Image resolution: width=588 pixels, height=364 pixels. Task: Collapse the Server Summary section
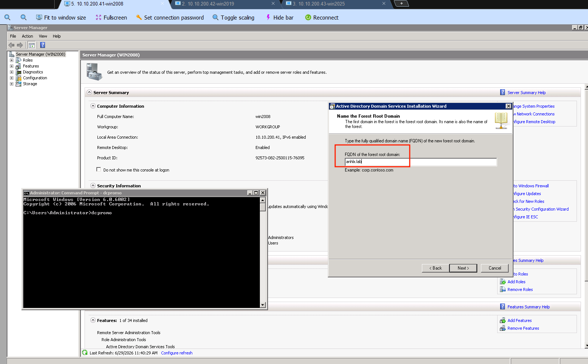[89, 92]
